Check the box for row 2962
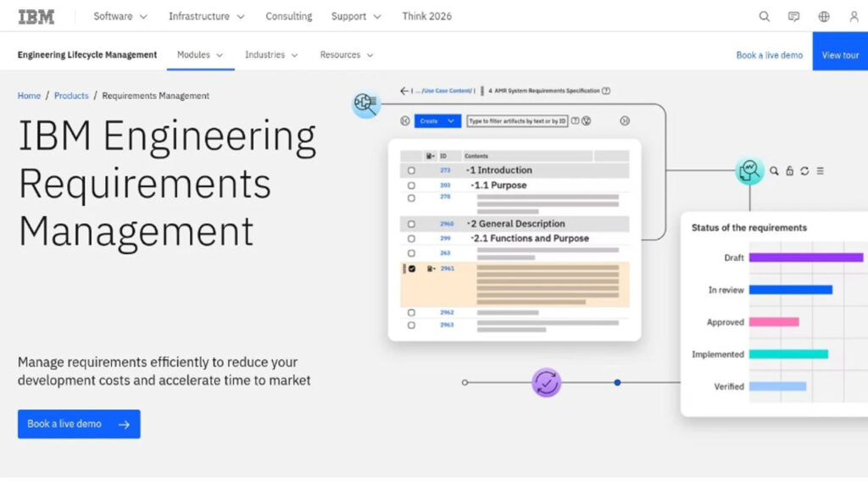 (411, 313)
